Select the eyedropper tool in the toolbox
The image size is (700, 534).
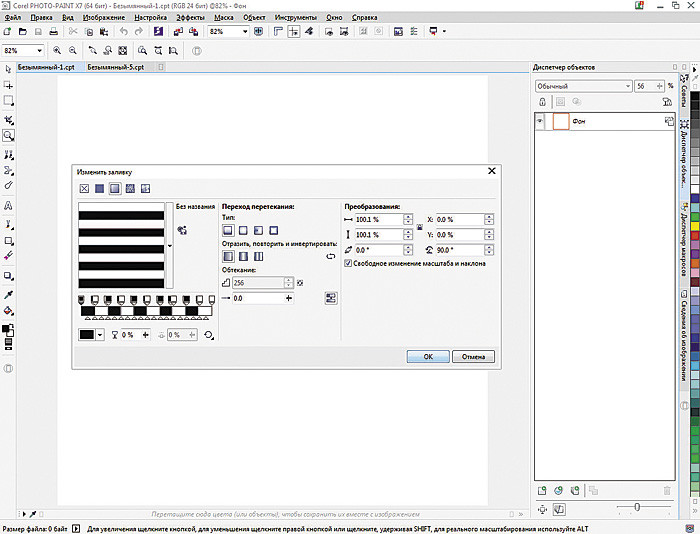[8, 295]
